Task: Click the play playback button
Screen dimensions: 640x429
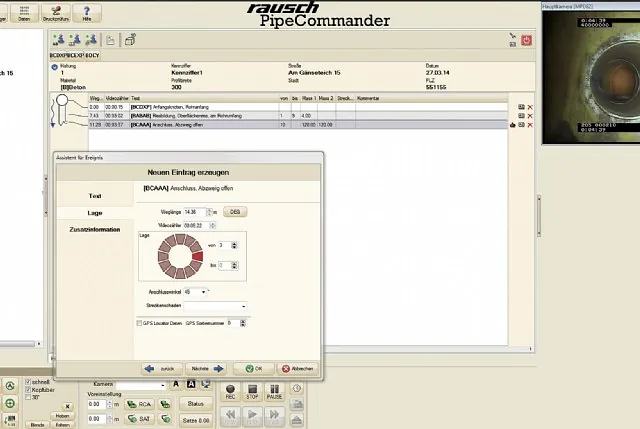Action: 252,416
